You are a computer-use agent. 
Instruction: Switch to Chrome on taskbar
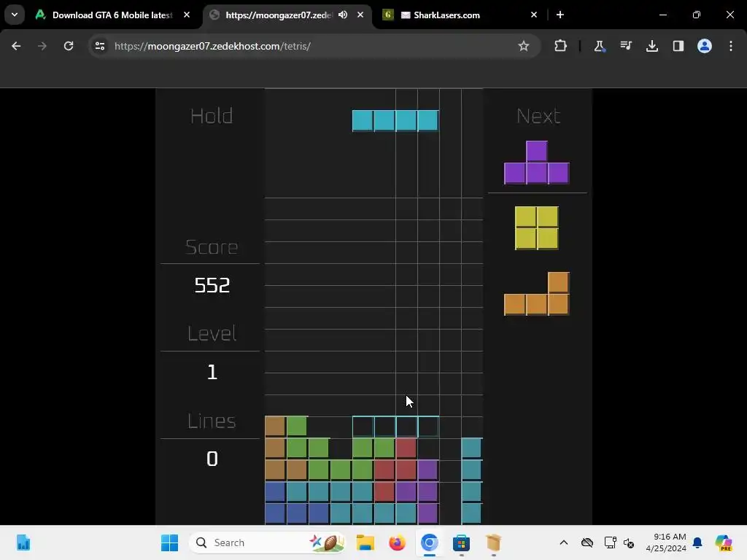click(x=429, y=542)
